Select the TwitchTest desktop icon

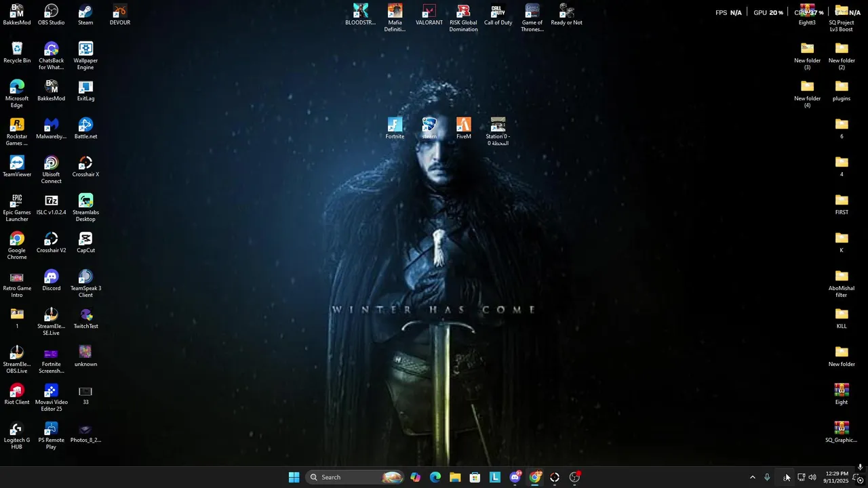85,319
